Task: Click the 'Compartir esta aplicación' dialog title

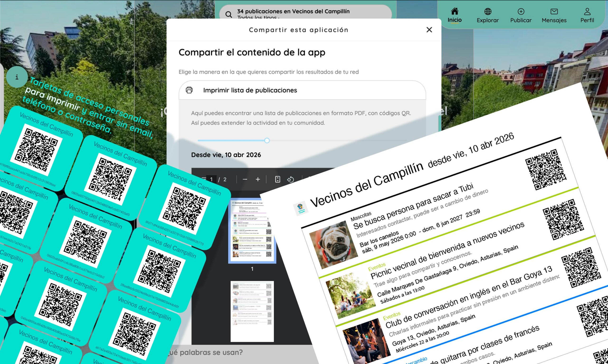Action: point(299,30)
